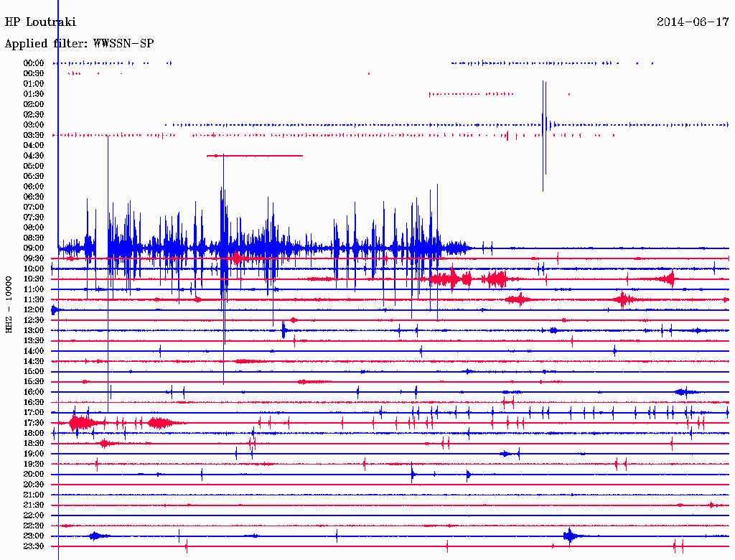Select the 15:30 time label
Screen dimensions: 735x560
34,382
